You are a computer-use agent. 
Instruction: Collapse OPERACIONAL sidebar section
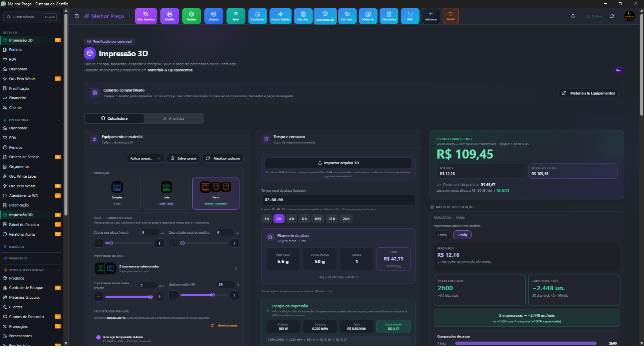pyautogui.click(x=32, y=120)
